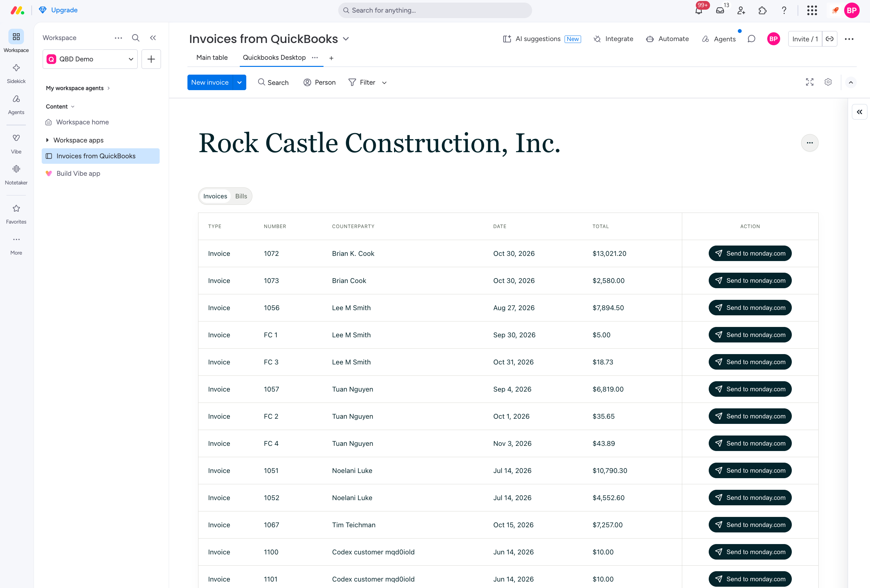
Task: Open Notetaker in the left sidebar
Action: pos(16,175)
